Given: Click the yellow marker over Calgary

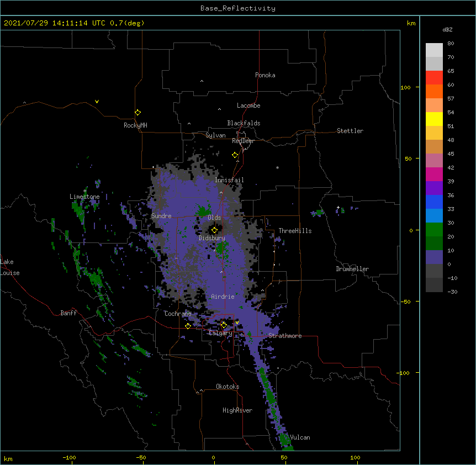Looking at the screenshot, I should pos(224,325).
